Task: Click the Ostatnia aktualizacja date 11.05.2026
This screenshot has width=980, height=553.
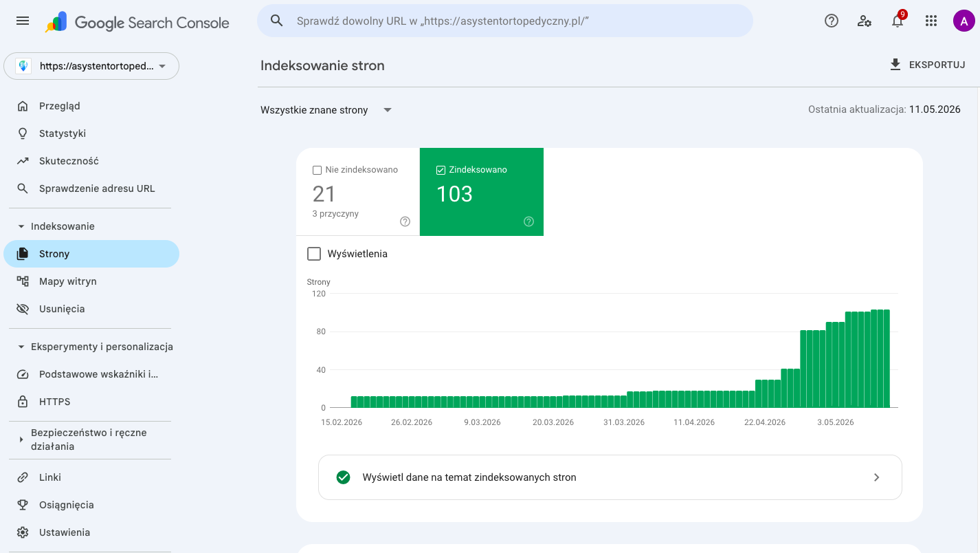Action: [935, 109]
